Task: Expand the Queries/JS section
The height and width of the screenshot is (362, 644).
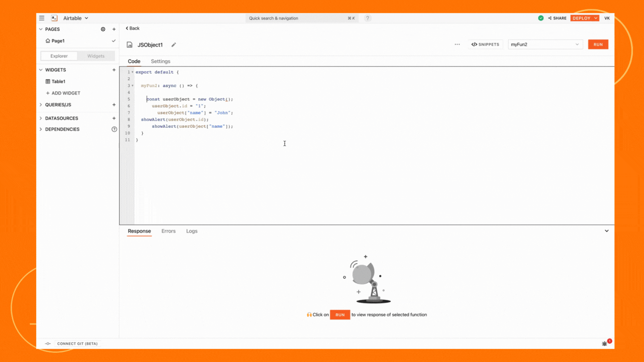Action: click(41, 105)
